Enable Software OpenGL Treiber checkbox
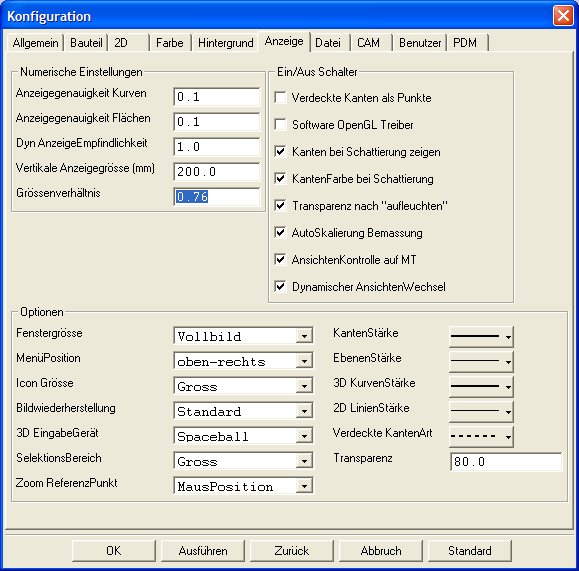 point(280,124)
